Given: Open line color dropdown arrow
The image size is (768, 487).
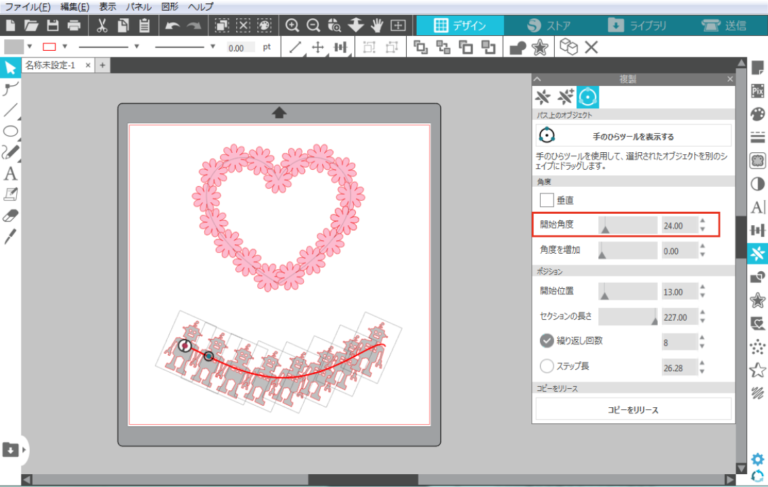Looking at the screenshot, I should (x=65, y=47).
